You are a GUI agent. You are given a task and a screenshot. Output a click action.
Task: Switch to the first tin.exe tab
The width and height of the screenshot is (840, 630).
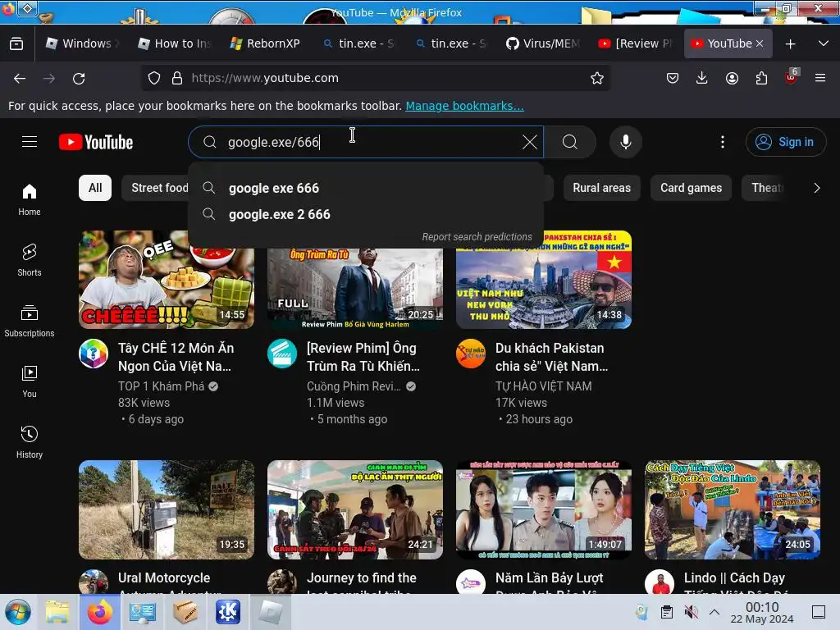click(x=359, y=43)
